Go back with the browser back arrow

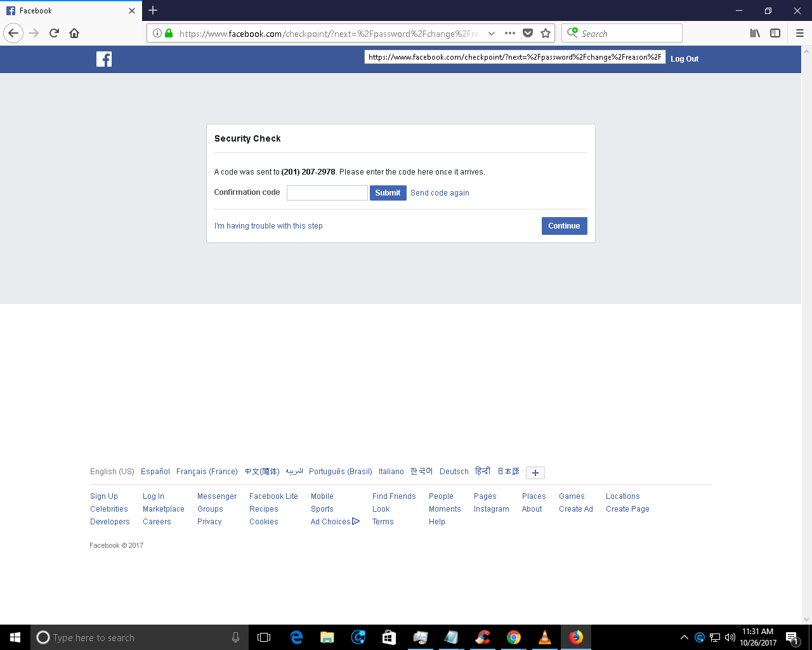tap(13, 33)
